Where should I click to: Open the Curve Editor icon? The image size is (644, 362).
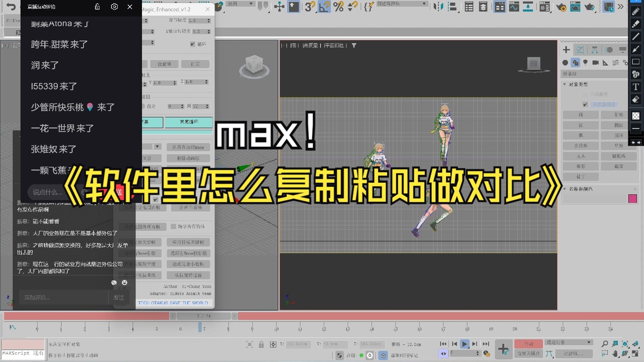pos(514,6)
